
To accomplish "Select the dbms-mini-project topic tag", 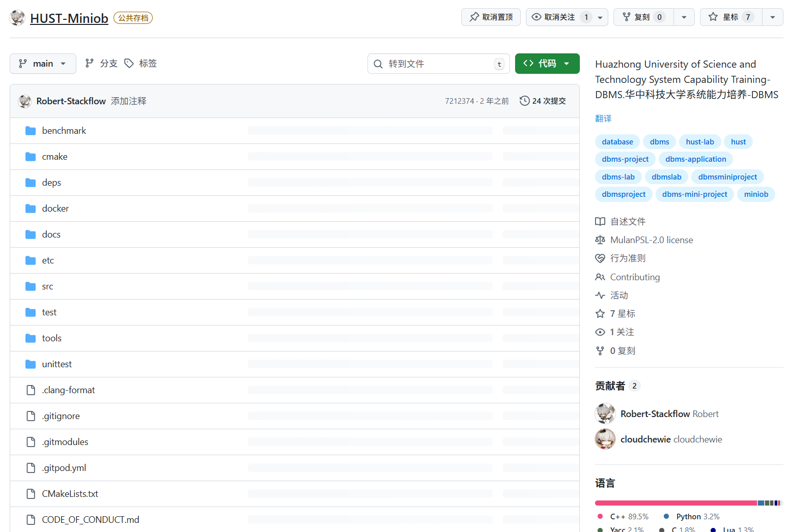I will 694,194.
